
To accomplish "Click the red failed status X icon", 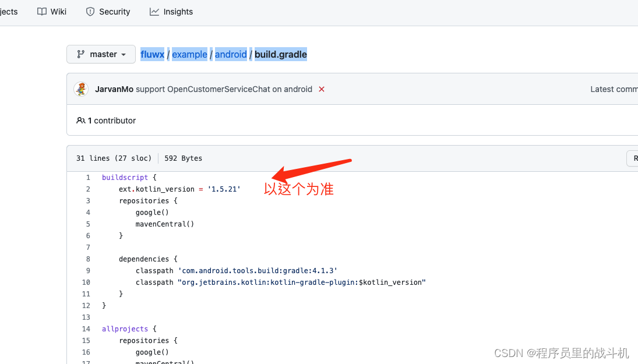I will tap(322, 89).
